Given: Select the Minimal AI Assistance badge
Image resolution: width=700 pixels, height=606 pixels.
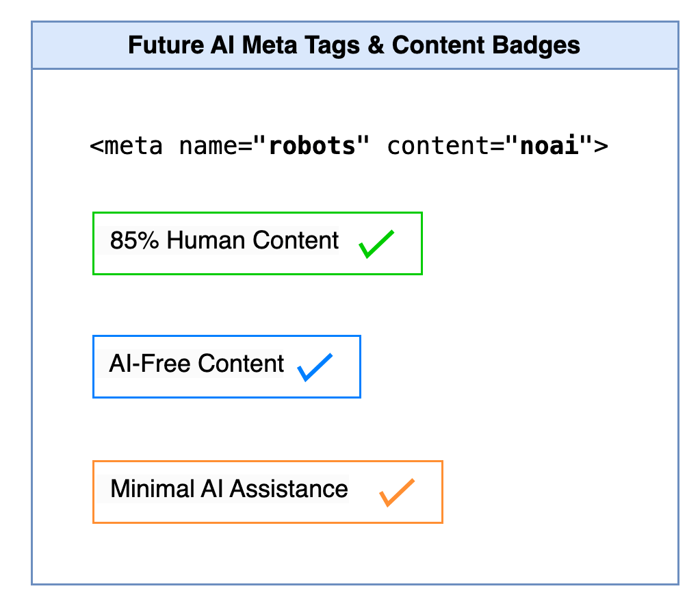Looking at the screenshot, I should (x=268, y=492).
